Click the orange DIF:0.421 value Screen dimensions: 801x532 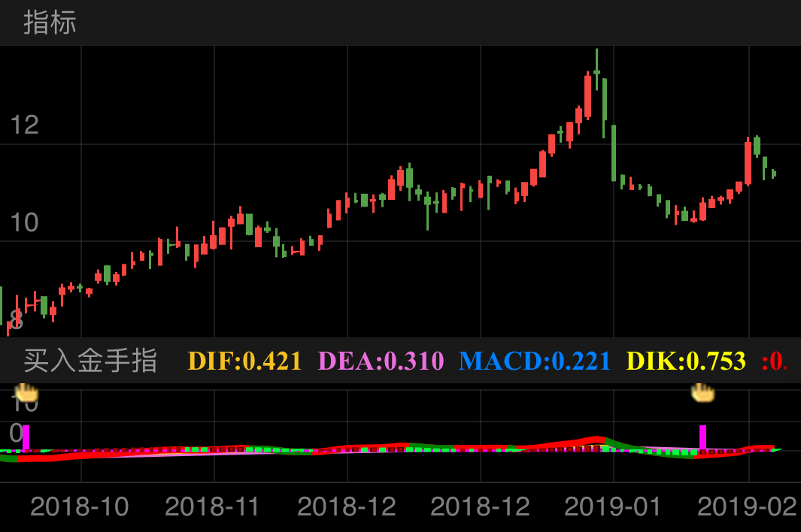244,361
